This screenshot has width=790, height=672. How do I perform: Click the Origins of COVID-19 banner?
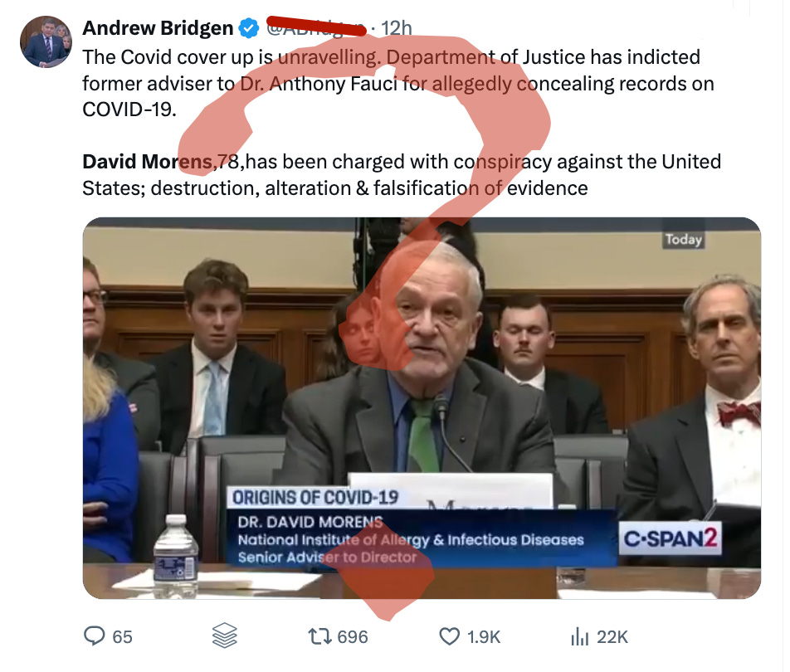tap(315, 498)
